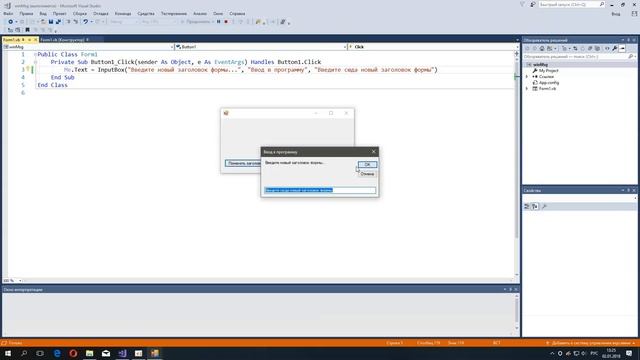Screen dimensions: 640x360
Task: Expand the Form1.vb node
Action: pos(527,88)
